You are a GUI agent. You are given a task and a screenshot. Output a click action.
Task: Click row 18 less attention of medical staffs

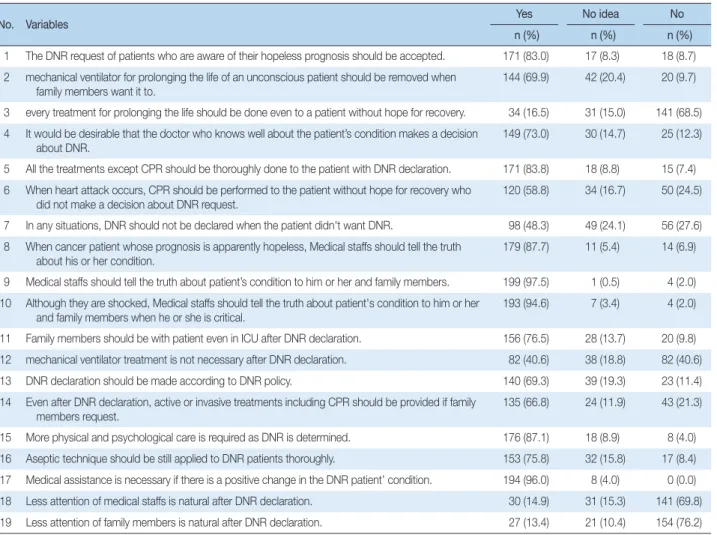[169, 501]
